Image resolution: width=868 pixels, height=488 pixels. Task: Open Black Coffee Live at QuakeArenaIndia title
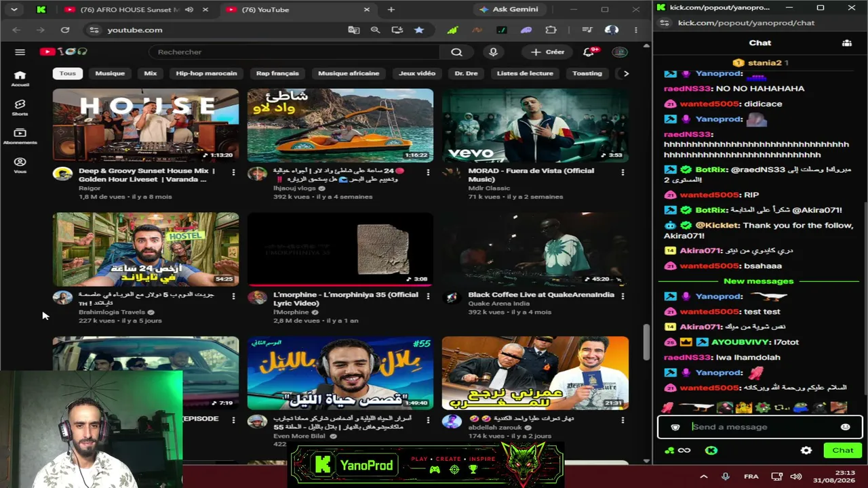pos(540,295)
